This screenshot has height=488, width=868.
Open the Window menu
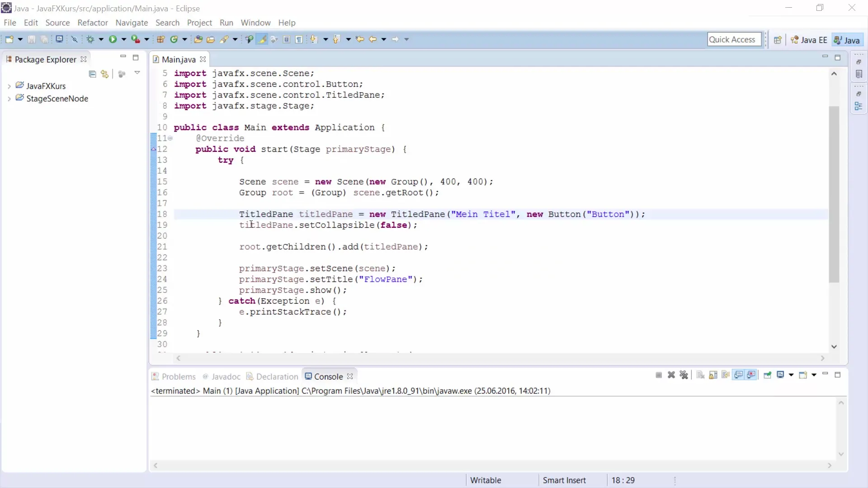click(255, 23)
